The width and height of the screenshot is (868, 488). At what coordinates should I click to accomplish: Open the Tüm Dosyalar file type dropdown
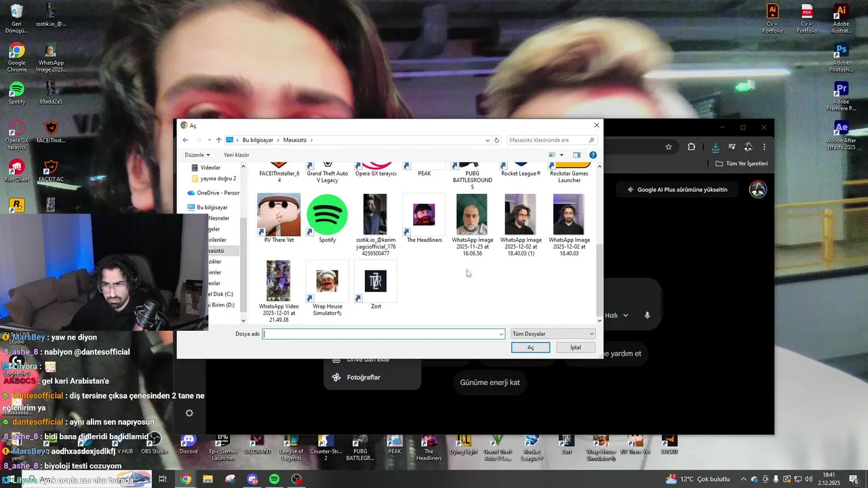tap(553, 334)
